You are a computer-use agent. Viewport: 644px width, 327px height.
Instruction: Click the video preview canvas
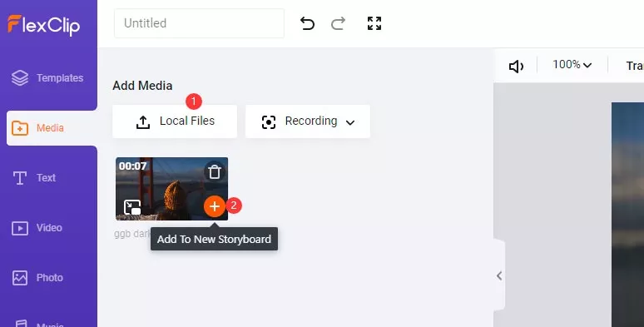coord(627,215)
